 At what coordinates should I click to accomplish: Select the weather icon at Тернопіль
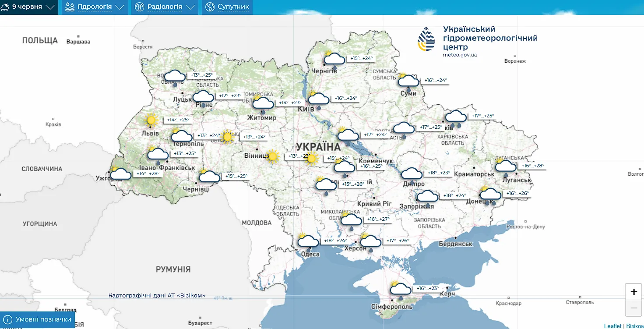click(181, 136)
